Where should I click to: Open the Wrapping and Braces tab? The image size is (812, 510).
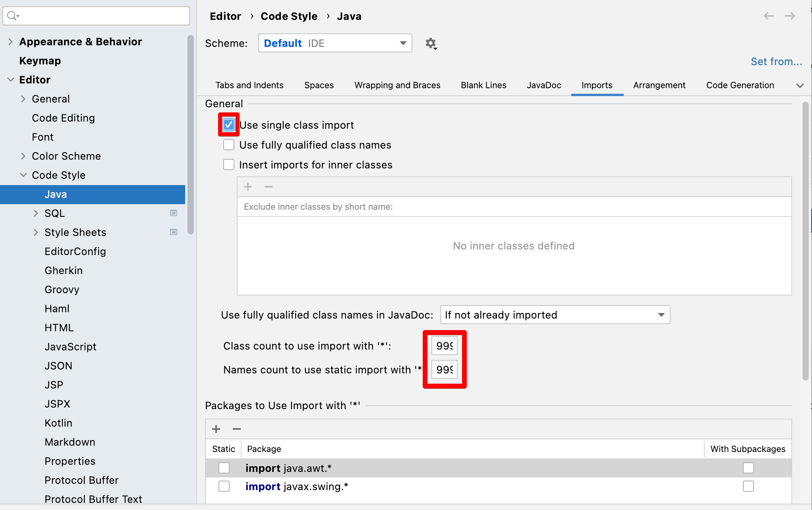pos(397,85)
